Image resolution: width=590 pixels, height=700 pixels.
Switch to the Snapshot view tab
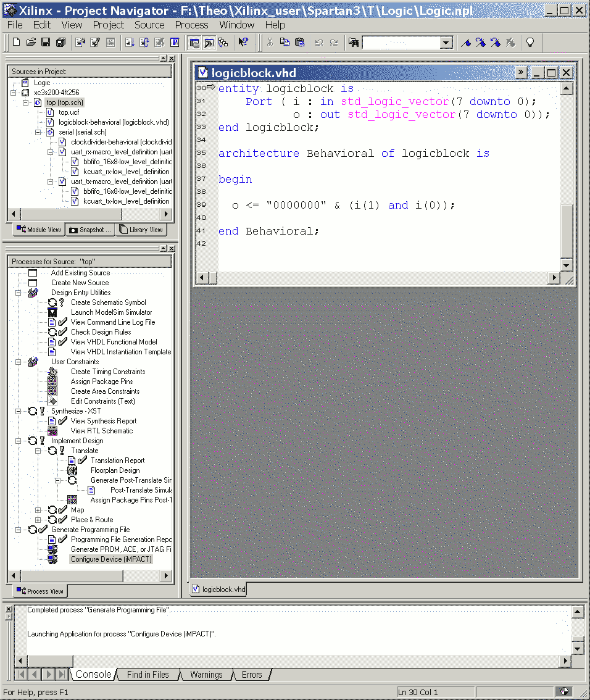click(89, 230)
